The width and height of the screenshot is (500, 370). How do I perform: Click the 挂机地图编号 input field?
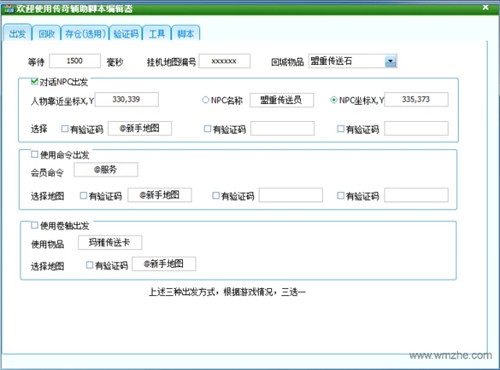coord(224,61)
